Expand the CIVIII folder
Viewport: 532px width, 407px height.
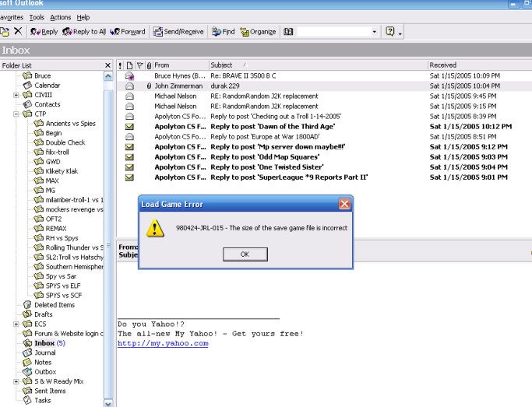pos(16,95)
